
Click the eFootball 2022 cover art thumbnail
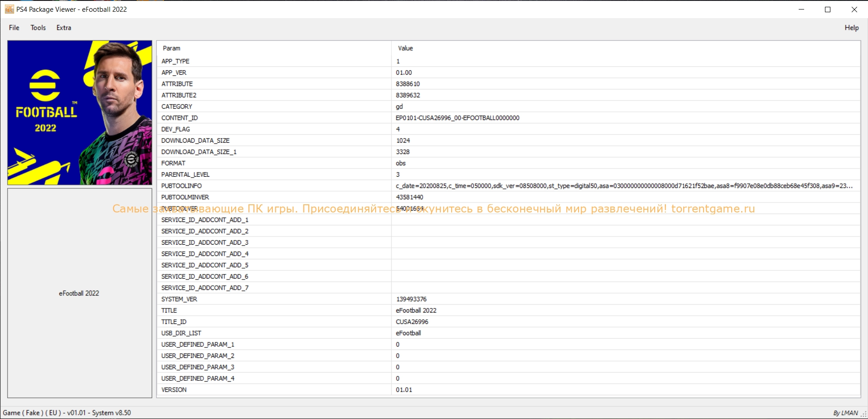[80, 113]
